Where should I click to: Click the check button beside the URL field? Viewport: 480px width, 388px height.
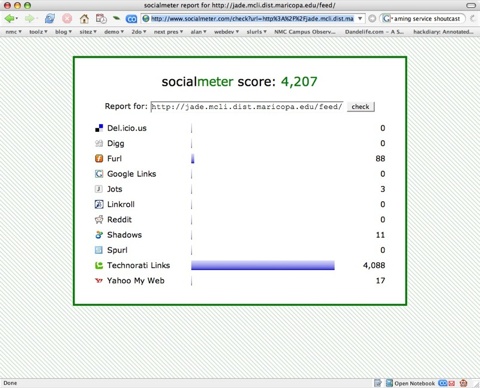[x=361, y=107]
